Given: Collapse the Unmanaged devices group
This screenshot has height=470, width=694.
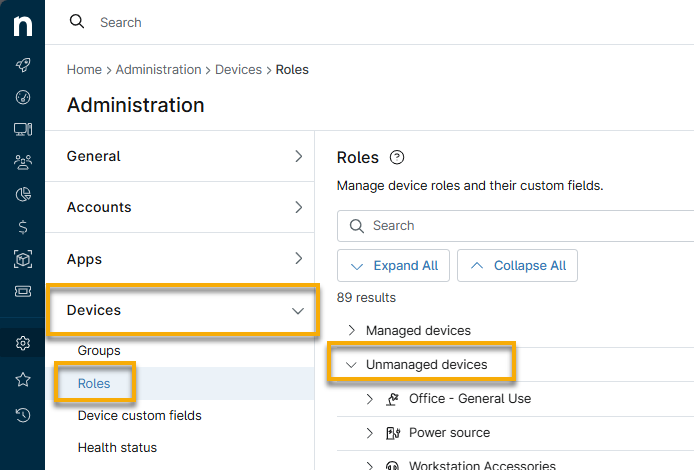Looking at the screenshot, I should coord(351,365).
